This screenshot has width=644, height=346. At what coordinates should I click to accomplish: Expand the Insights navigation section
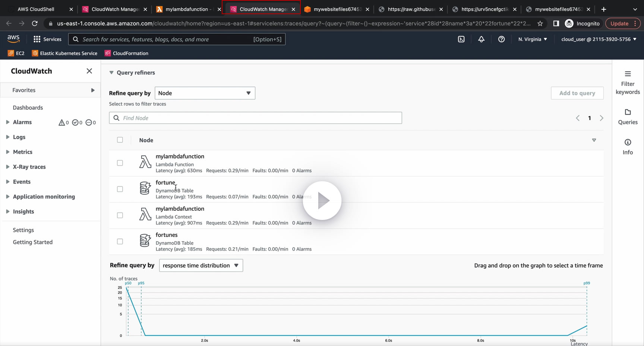7,212
